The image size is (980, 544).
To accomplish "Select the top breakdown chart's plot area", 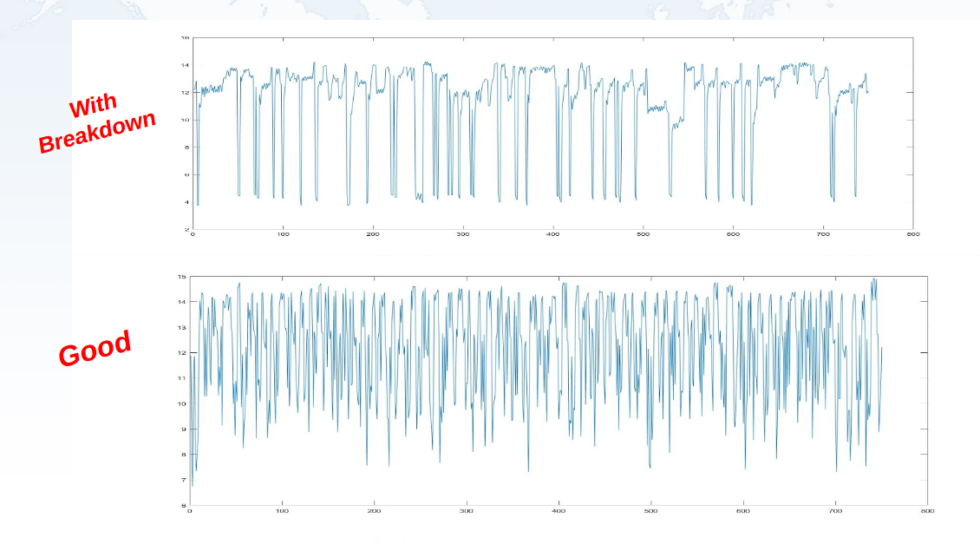I will click(552, 134).
